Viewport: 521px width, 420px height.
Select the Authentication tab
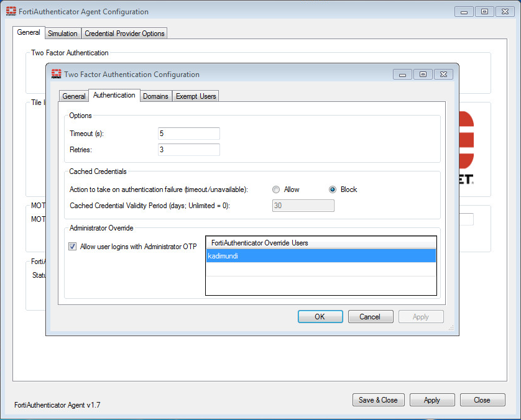click(114, 95)
